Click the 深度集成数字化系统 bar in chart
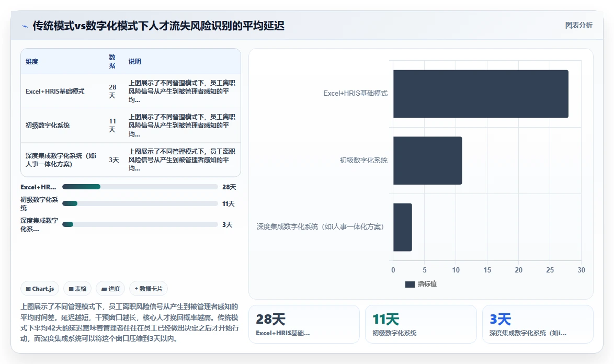 click(x=403, y=227)
